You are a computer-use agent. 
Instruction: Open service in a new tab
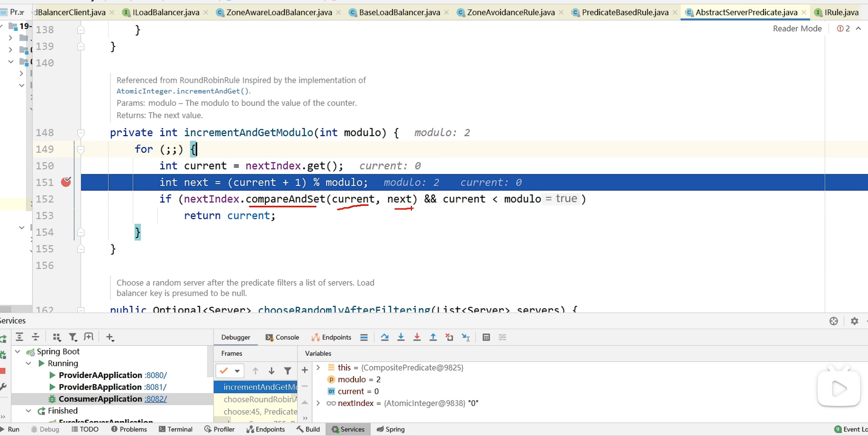pos(88,336)
